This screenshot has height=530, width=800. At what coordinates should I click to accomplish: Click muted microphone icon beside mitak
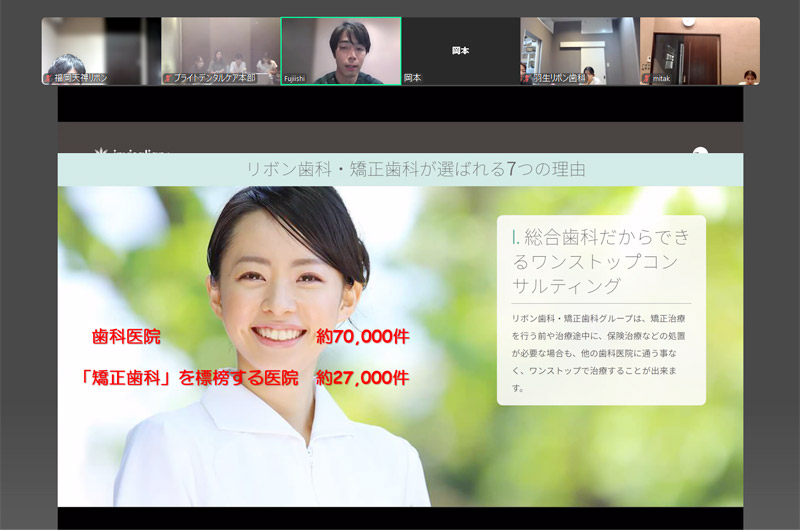[x=647, y=79]
